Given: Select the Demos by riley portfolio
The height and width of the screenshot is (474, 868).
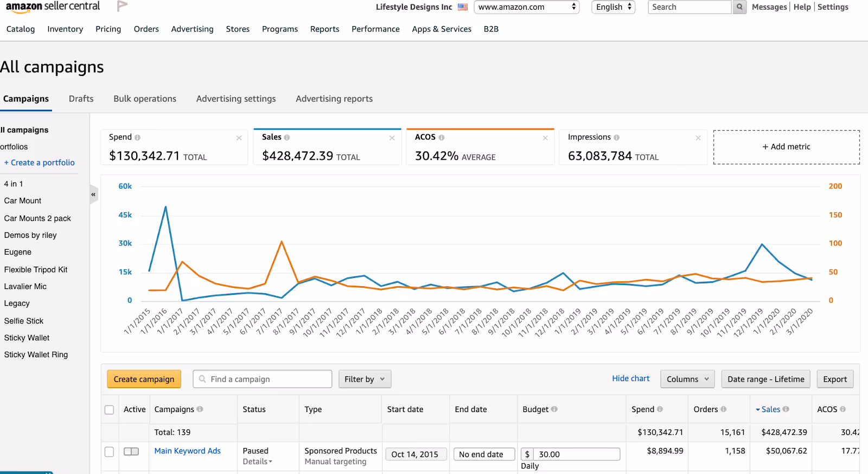Looking at the screenshot, I should tap(30, 236).
